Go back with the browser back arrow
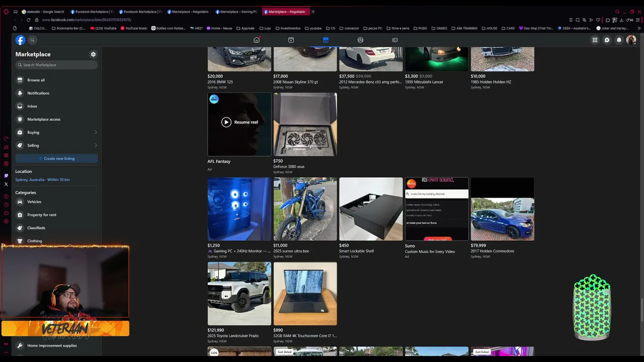Screen dimensions: 644x362 pos(15,20)
